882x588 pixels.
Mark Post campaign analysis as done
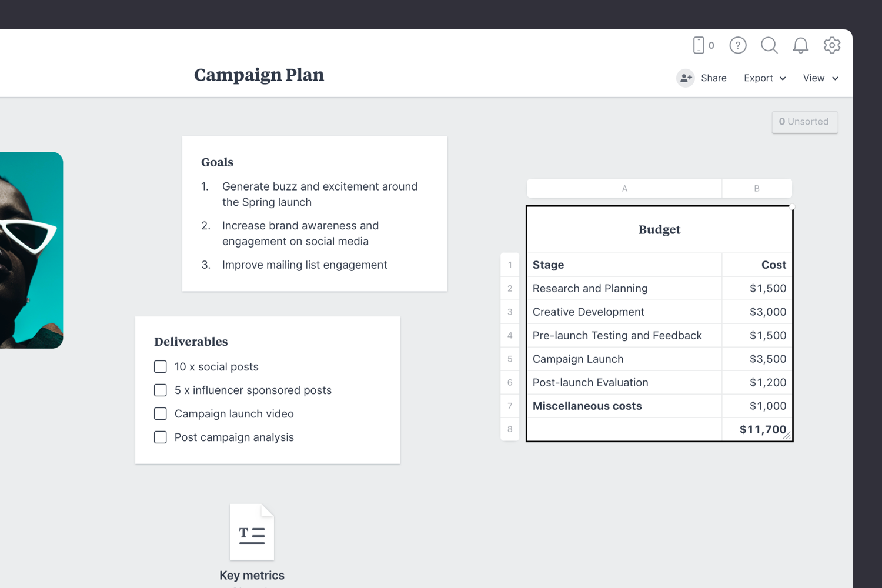(x=160, y=437)
